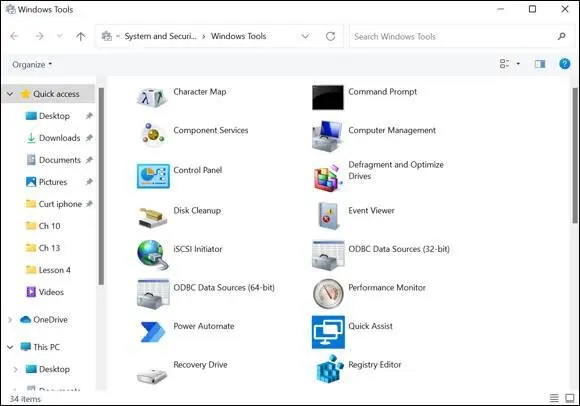Select Documents in Quick access
This screenshot has width=580, height=406.
tap(54, 160)
